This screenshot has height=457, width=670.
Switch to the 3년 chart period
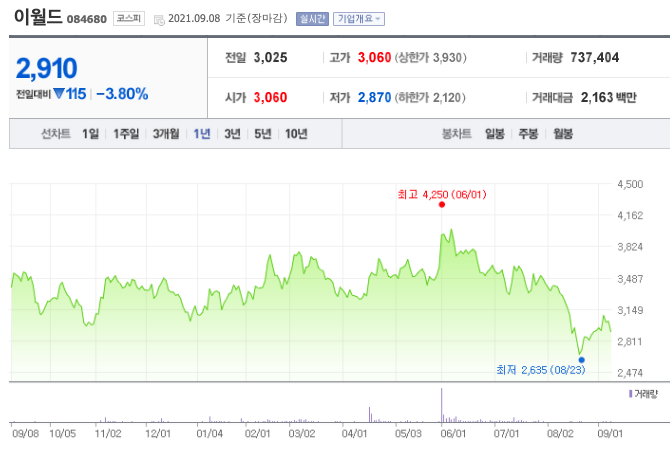232,134
